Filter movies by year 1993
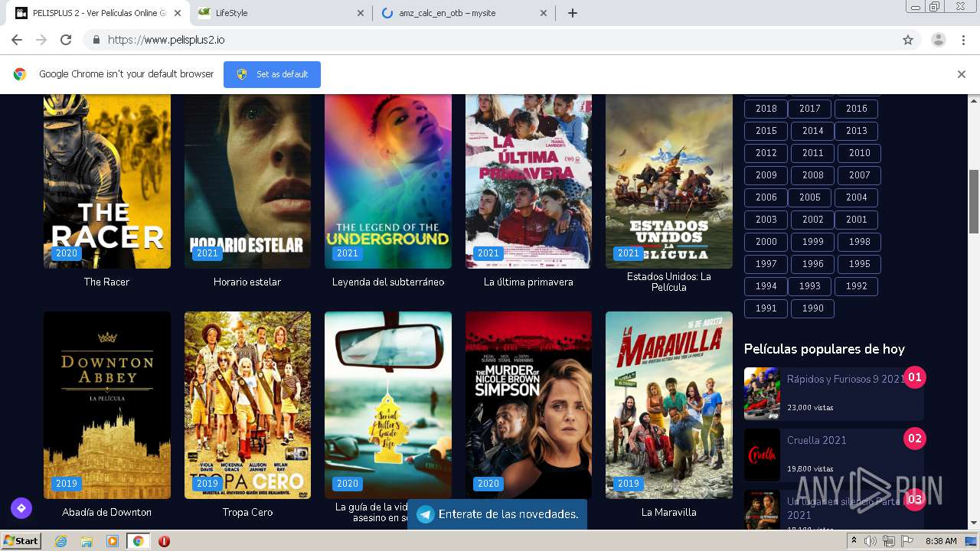Viewport: 980px width, 551px height. click(809, 286)
